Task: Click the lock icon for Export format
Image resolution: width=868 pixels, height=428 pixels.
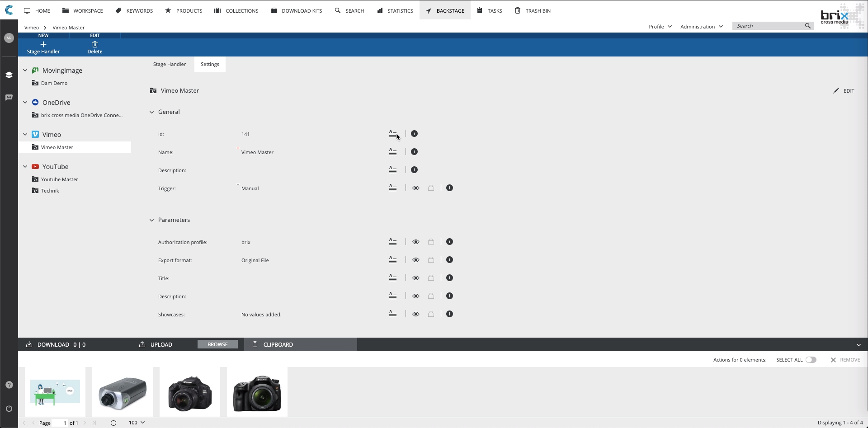Action: [x=431, y=260]
